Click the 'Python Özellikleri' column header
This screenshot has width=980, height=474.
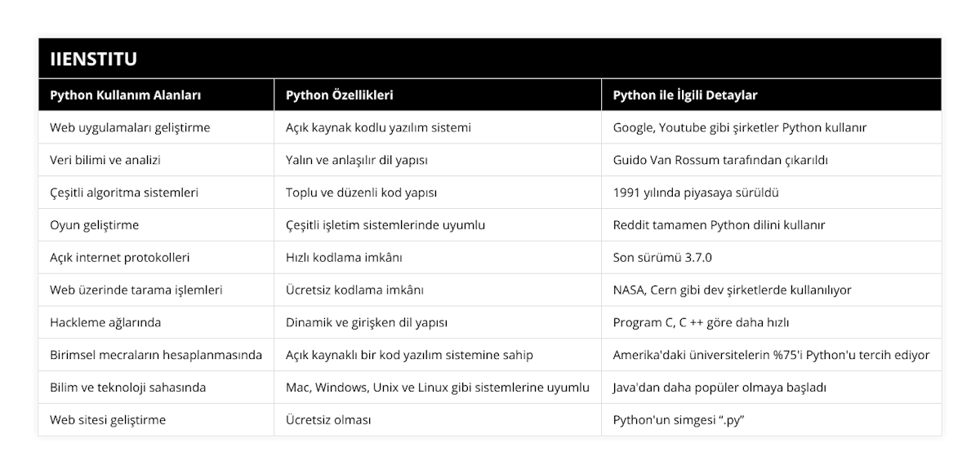[340, 95]
